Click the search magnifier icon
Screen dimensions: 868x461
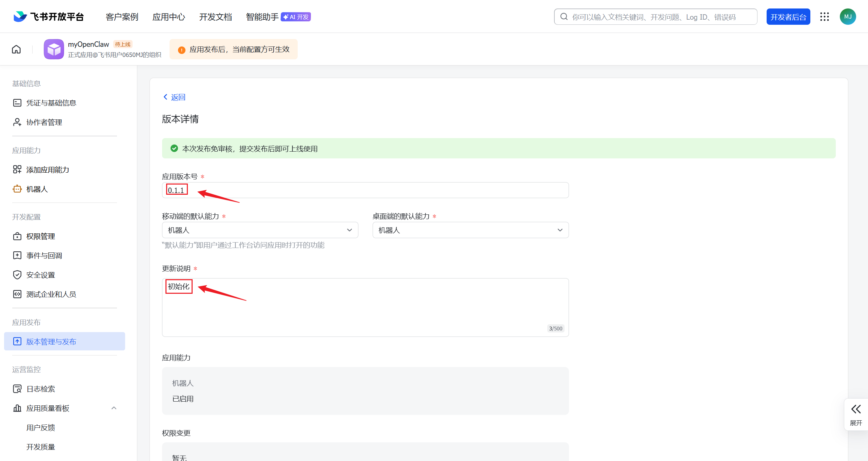click(564, 17)
